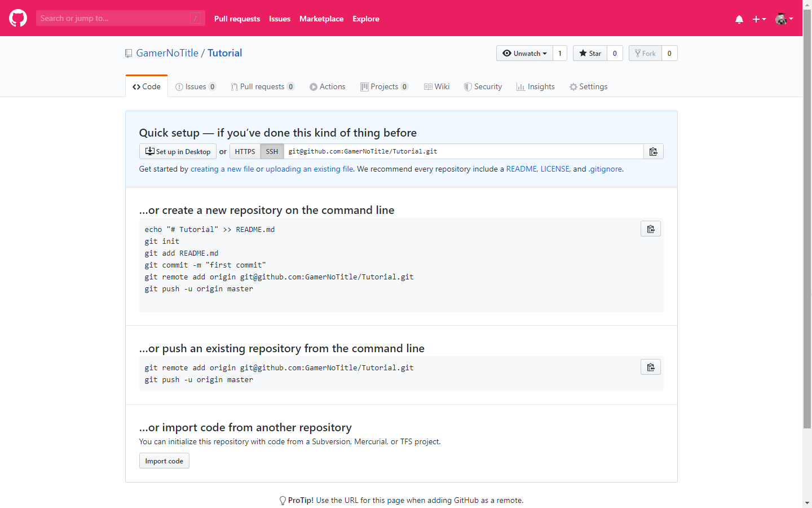Open the Settings tab with gear icon
This screenshot has height=508, width=812.
588,86
